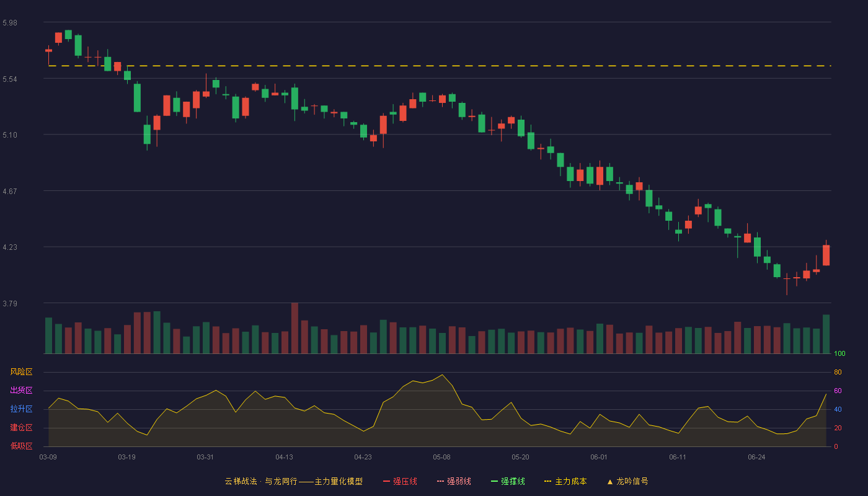The image size is (868, 496).
Task: Click the 5.10 price axis label
Action: [10, 135]
